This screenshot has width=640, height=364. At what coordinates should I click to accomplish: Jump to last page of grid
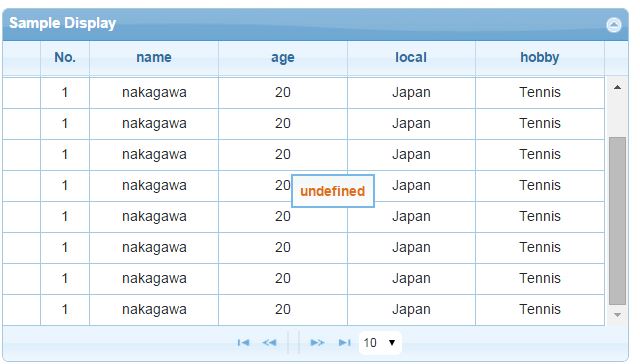[x=344, y=342]
